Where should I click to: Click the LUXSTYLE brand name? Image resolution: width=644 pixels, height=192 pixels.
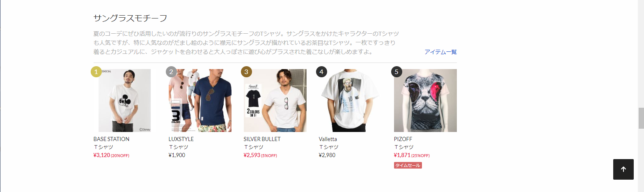tap(181, 139)
